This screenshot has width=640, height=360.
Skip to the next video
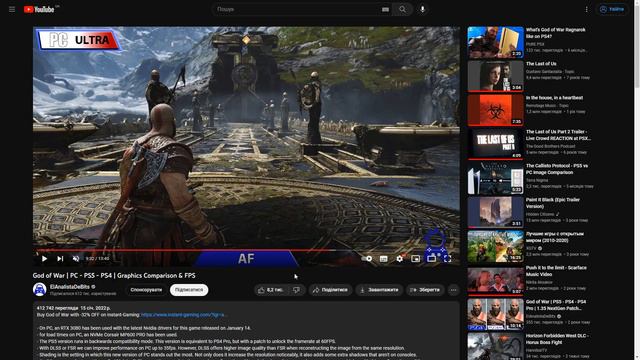(60, 258)
